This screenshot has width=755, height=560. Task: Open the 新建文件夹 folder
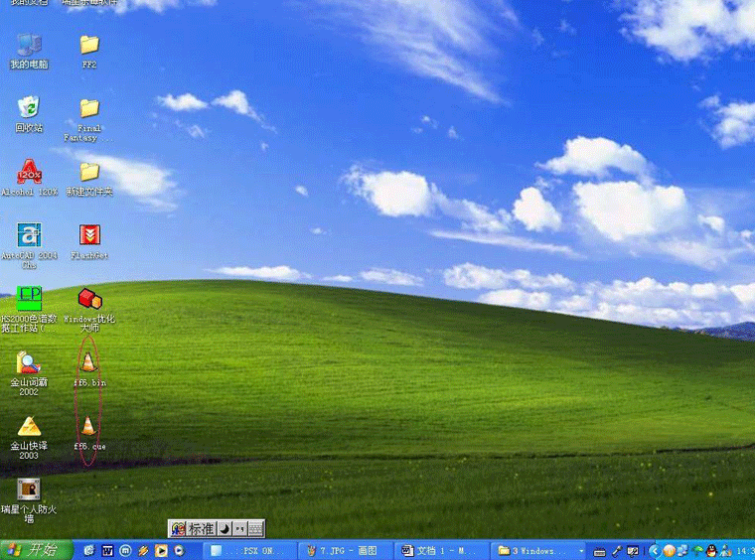click(89, 179)
